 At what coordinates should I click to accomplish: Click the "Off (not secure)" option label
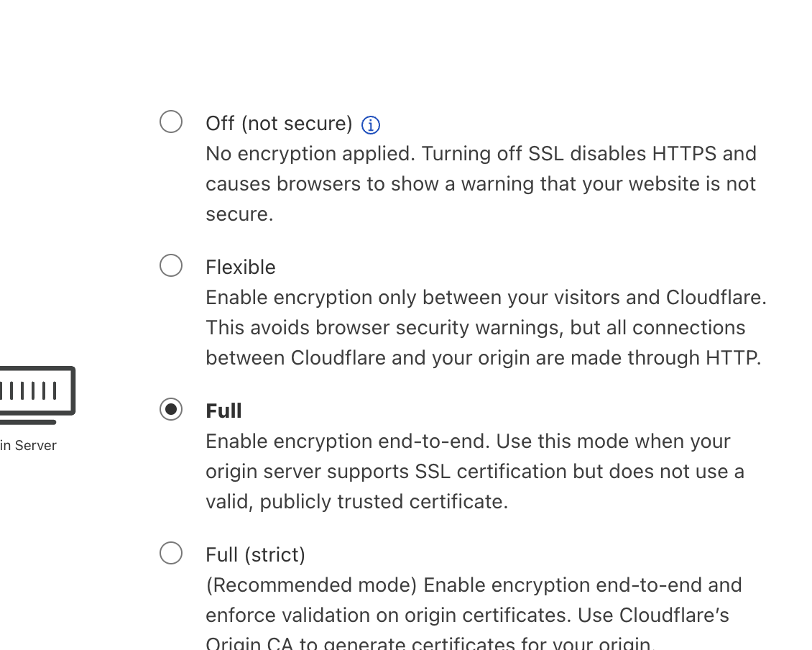279,124
